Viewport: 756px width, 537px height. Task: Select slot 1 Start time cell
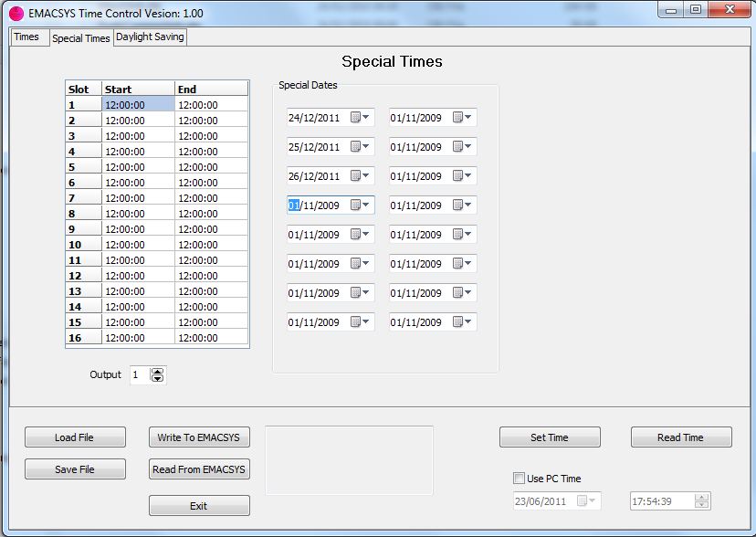[x=137, y=105]
